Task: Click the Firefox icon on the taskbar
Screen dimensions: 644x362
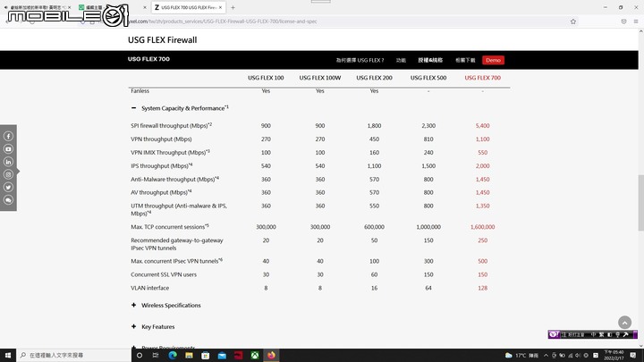Action: point(271,355)
